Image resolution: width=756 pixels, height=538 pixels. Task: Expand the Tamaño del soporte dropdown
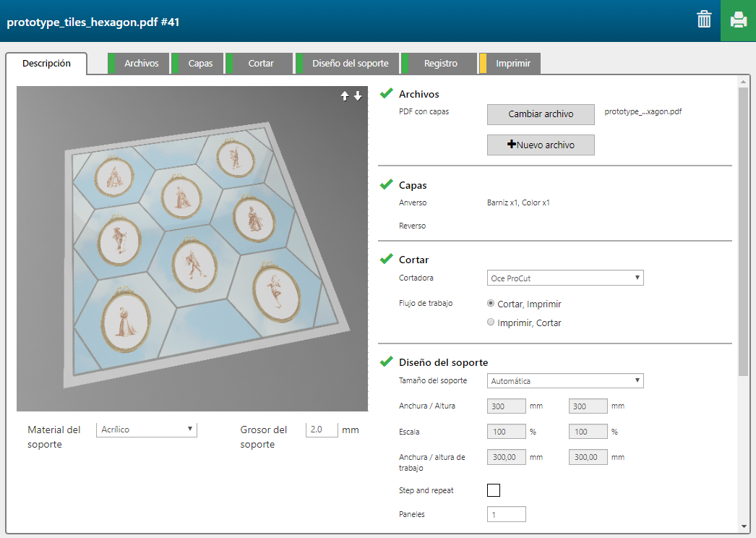pyautogui.click(x=564, y=380)
